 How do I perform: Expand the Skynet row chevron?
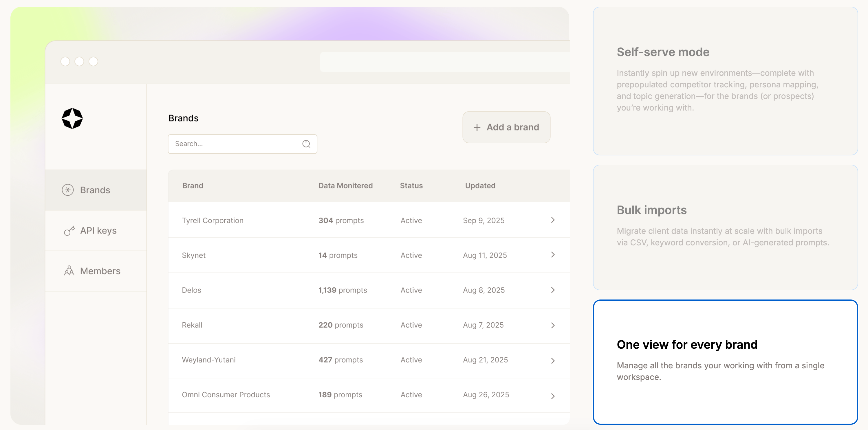coord(553,255)
